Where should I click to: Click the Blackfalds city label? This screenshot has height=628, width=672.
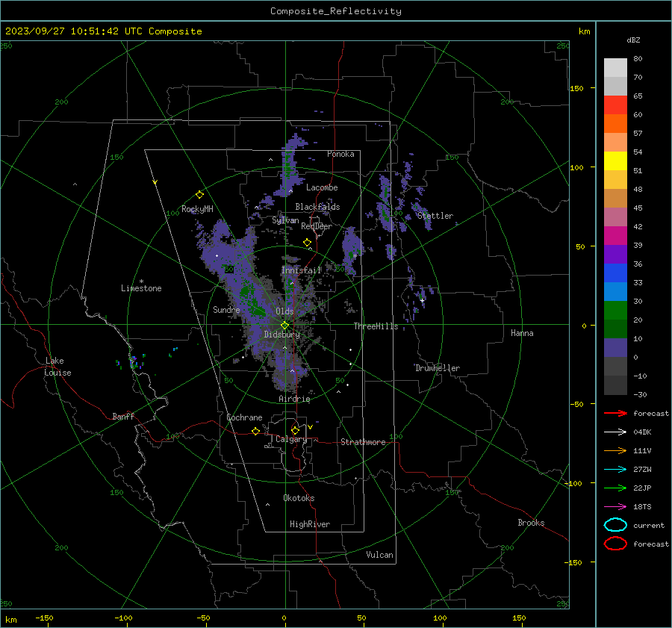tap(317, 207)
